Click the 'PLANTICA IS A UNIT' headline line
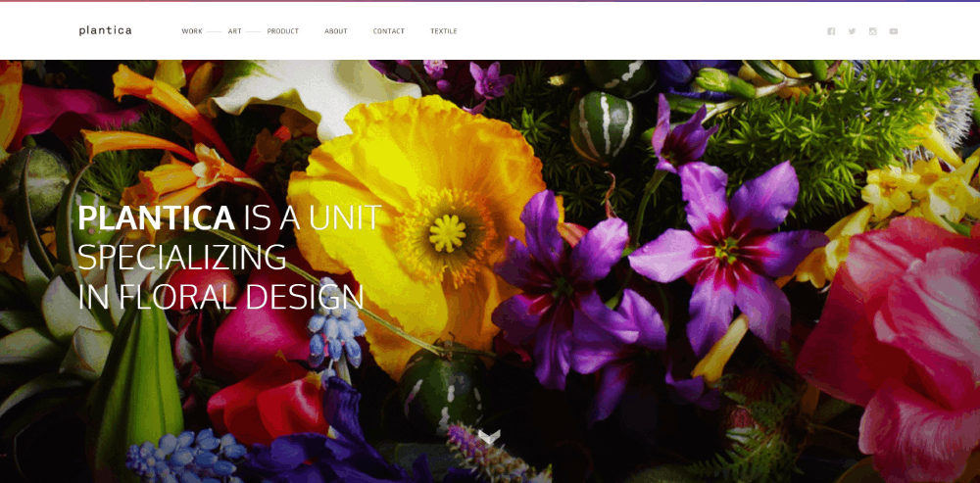Image resolution: width=980 pixels, height=483 pixels. (x=229, y=217)
